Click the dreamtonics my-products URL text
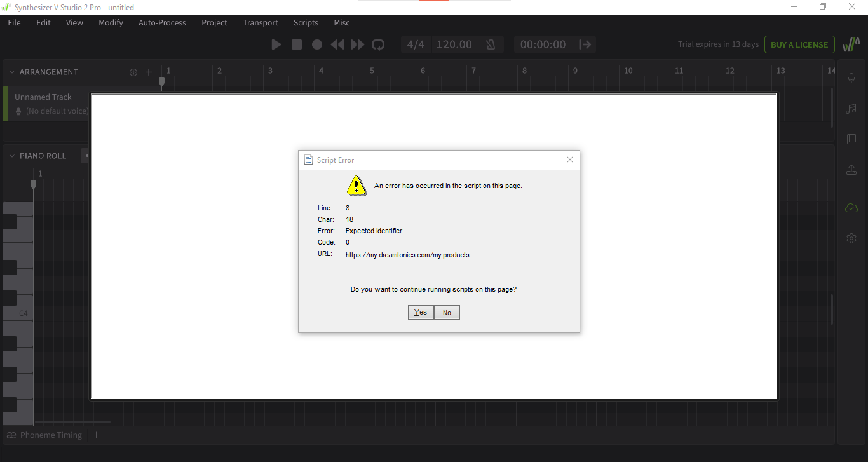868x462 pixels. (407, 255)
